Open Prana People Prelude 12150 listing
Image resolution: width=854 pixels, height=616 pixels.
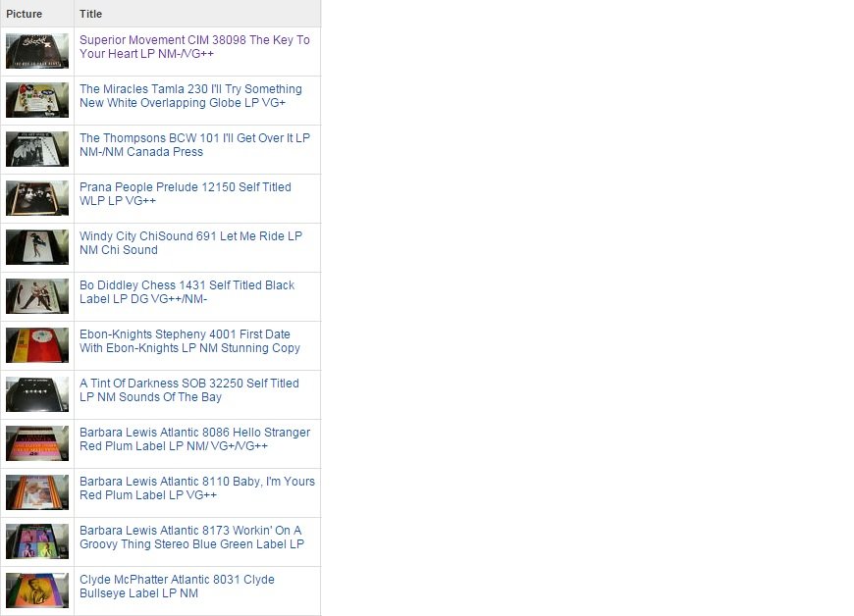coord(186,193)
